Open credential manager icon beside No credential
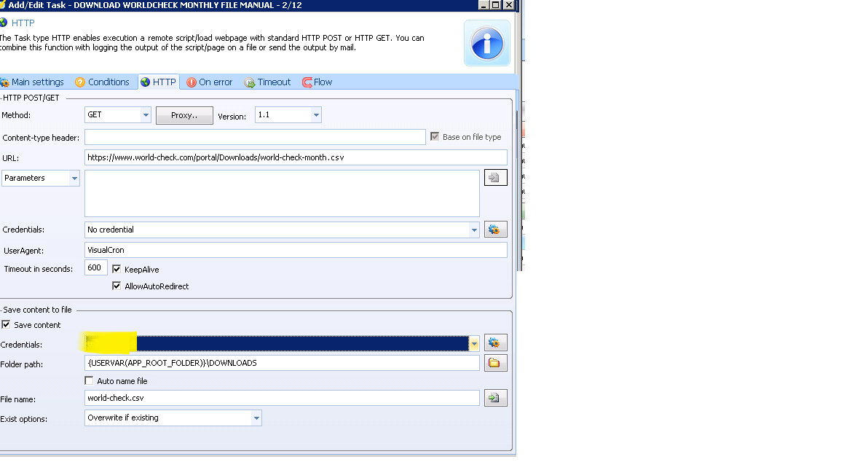This screenshot has width=868, height=470. point(495,230)
